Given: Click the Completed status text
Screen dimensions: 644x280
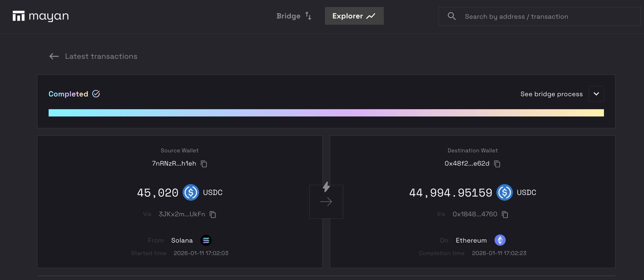Looking at the screenshot, I should coord(68,94).
